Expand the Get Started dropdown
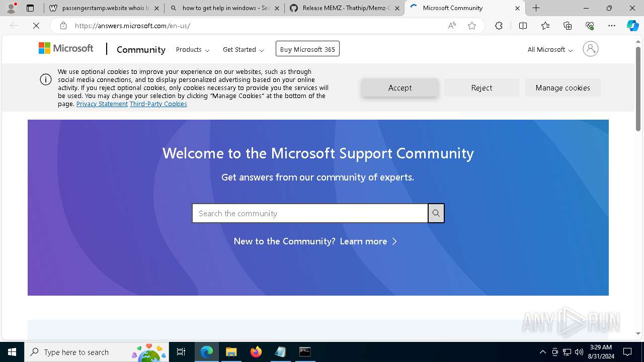This screenshot has height=362, width=644. 244,49
